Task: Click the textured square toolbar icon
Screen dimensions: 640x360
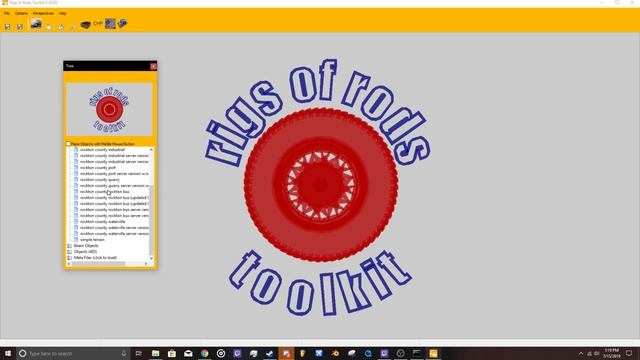Action: pos(110,24)
